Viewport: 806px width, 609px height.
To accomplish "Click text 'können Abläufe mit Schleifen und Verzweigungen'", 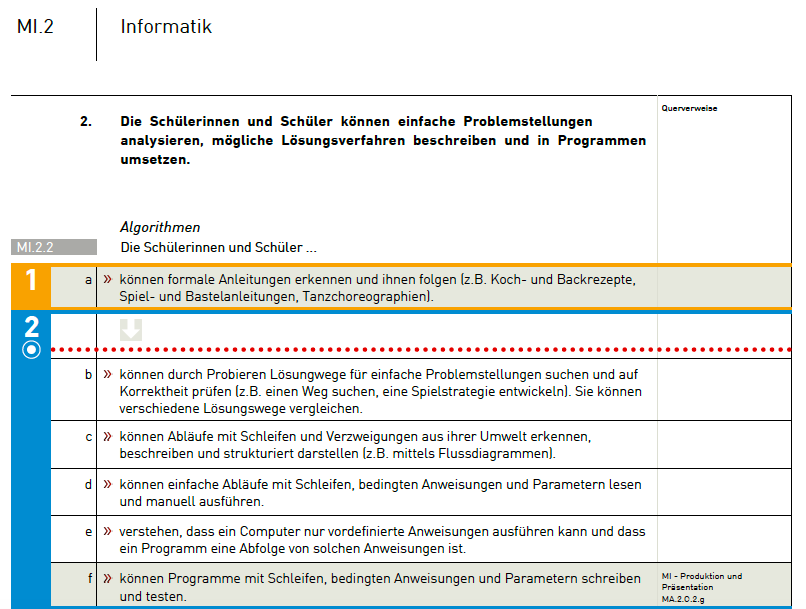I will click(269, 436).
